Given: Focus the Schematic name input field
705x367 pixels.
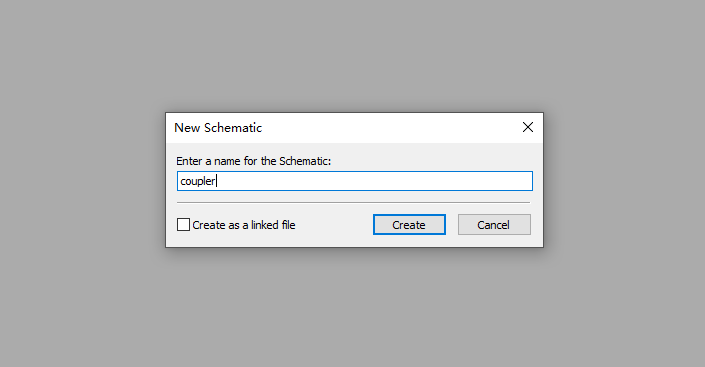Looking at the screenshot, I should [355, 181].
